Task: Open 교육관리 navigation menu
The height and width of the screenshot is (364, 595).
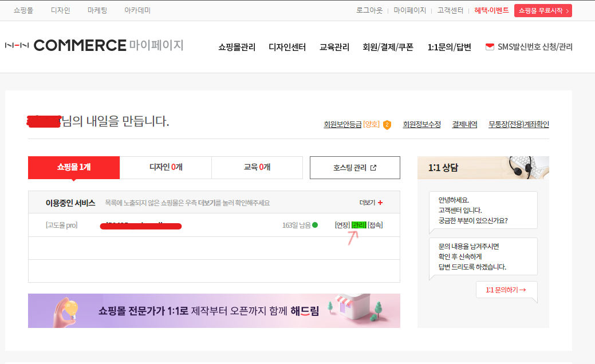Action: [x=334, y=47]
